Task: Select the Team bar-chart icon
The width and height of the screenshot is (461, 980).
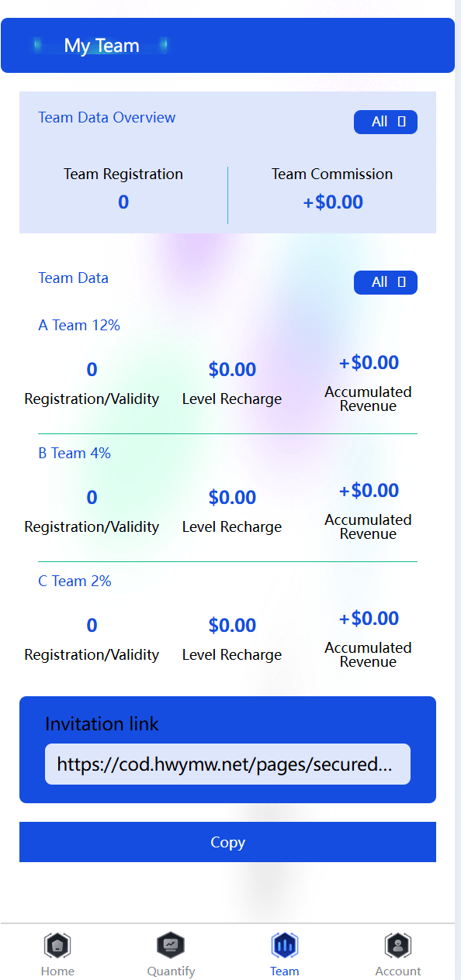Action: [285, 945]
